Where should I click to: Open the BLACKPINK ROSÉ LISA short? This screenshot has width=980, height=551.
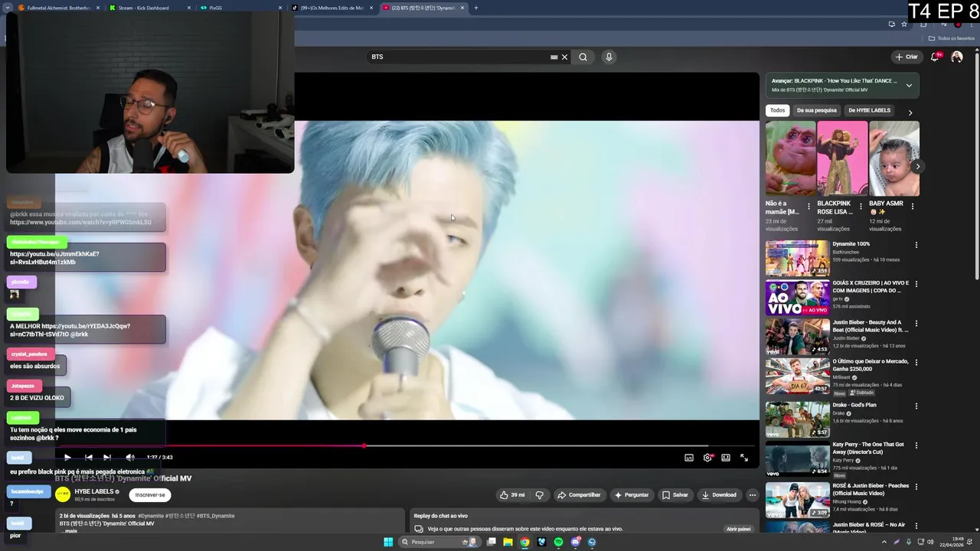[842, 158]
